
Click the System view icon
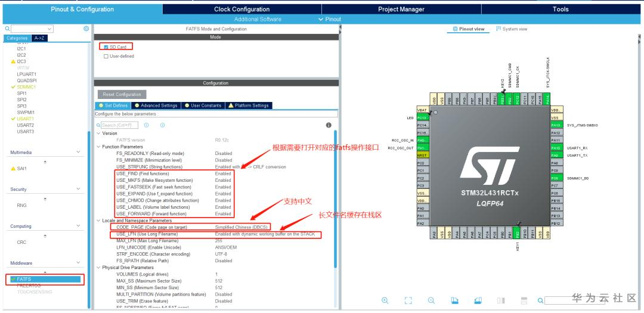pyautogui.click(x=498, y=29)
